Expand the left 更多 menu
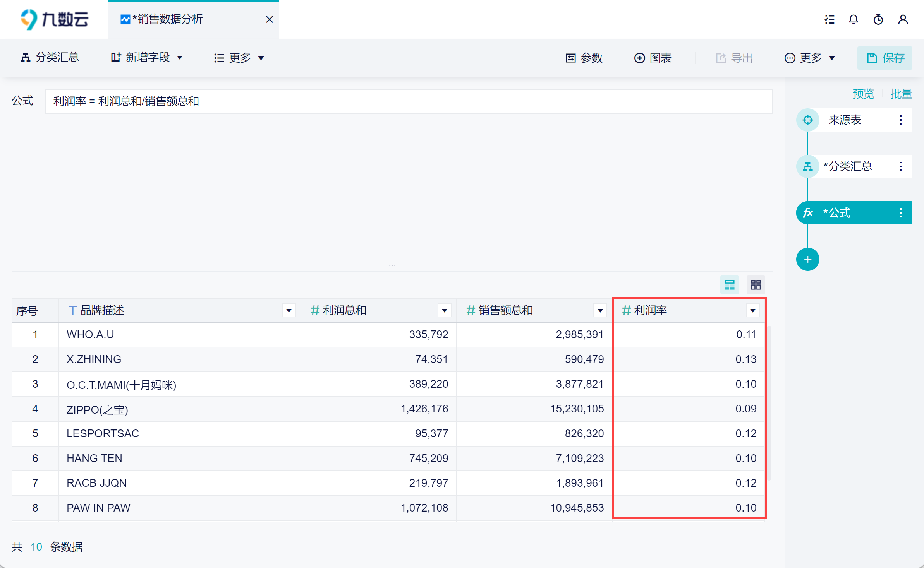This screenshot has width=924, height=568. point(239,58)
